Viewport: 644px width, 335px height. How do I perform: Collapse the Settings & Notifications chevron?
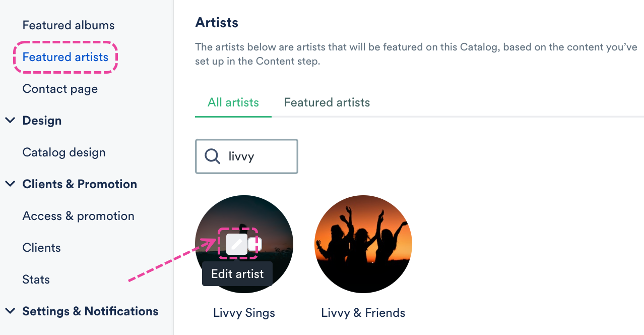[x=10, y=311]
